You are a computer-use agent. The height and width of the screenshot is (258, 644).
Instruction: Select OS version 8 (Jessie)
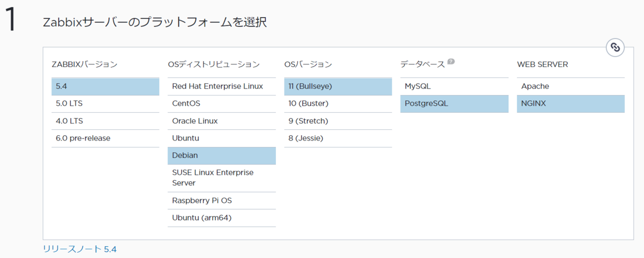338,138
